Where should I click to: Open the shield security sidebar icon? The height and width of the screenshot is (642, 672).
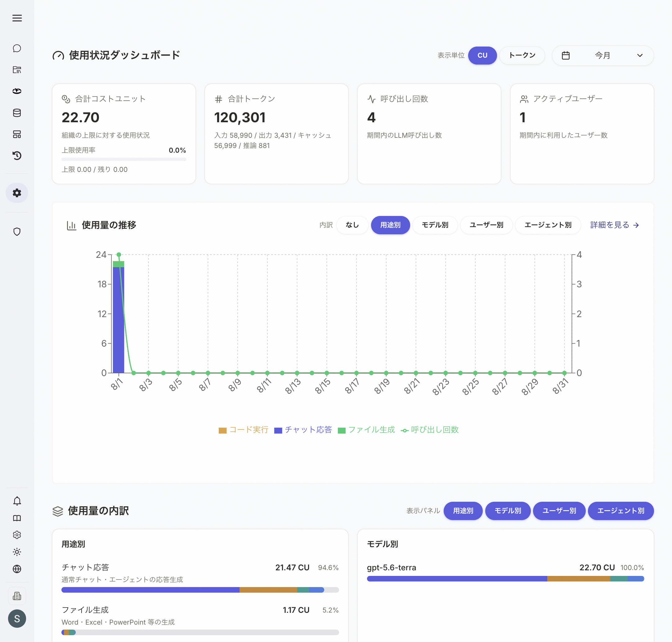[17, 232]
